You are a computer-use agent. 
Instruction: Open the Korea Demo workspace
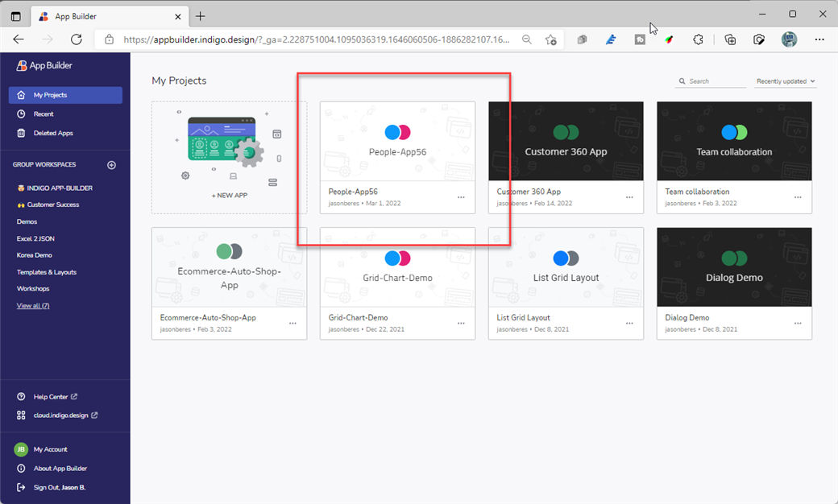34,255
